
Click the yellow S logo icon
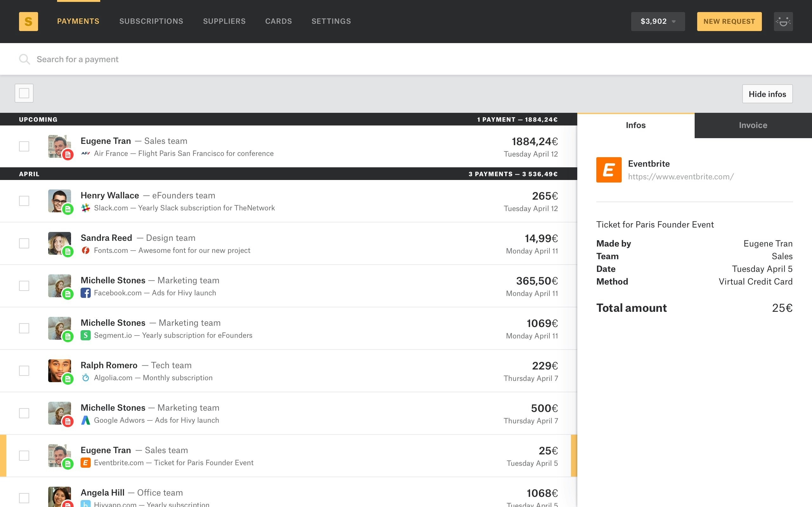point(29,22)
